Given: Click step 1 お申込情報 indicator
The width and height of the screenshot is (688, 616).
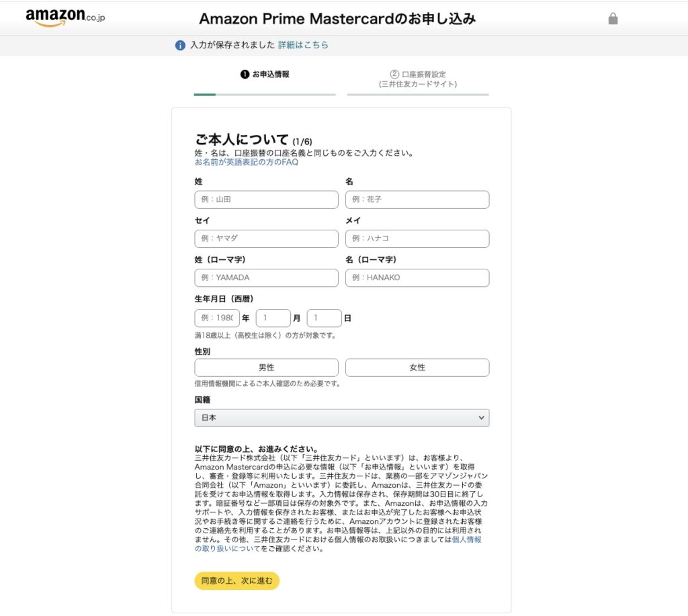Looking at the screenshot, I should (x=265, y=75).
